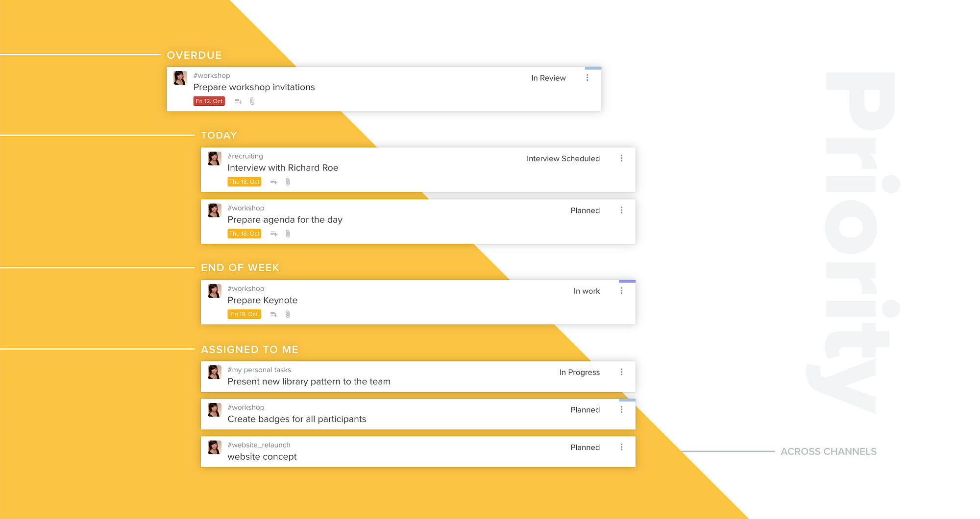Click the attachment paperclip on Interview with Richard Roe
This screenshot has width=980, height=519.
tap(288, 182)
